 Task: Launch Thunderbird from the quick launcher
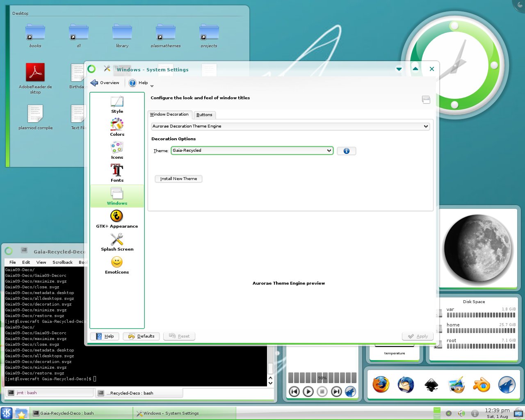coord(406,385)
